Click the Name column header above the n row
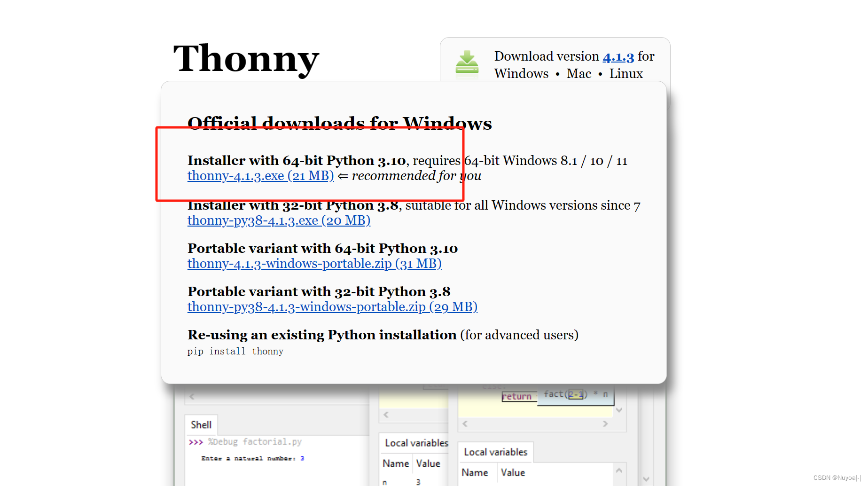Screen dimensions: 868x486 pyautogui.click(x=396, y=463)
